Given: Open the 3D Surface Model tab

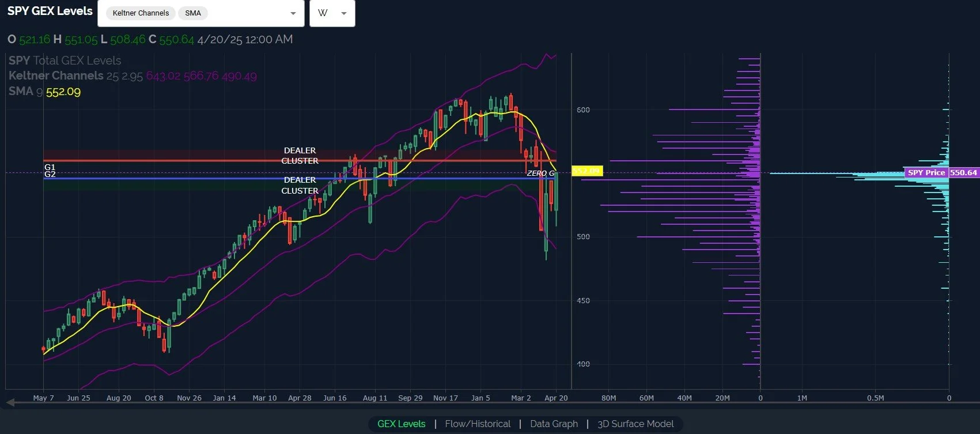Looking at the screenshot, I should click(635, 424).
